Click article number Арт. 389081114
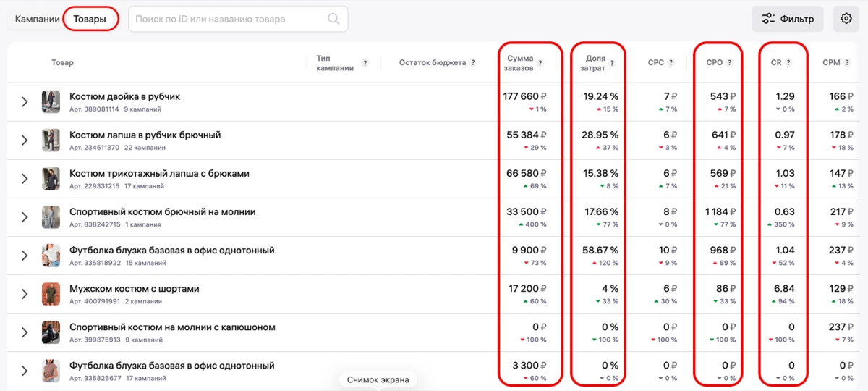This screenshot has width=868, height=391. tap(94, 109)
